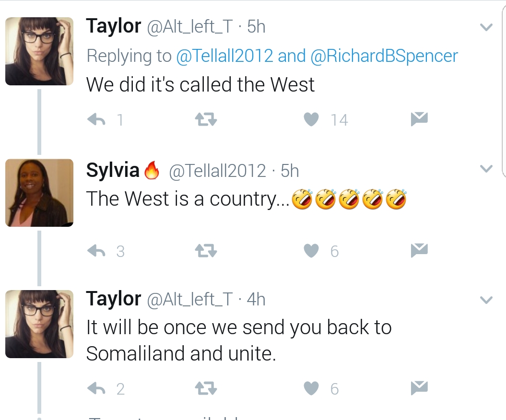
Task: Like Taylor's Somaliland tweet
Action: point(312,388)
